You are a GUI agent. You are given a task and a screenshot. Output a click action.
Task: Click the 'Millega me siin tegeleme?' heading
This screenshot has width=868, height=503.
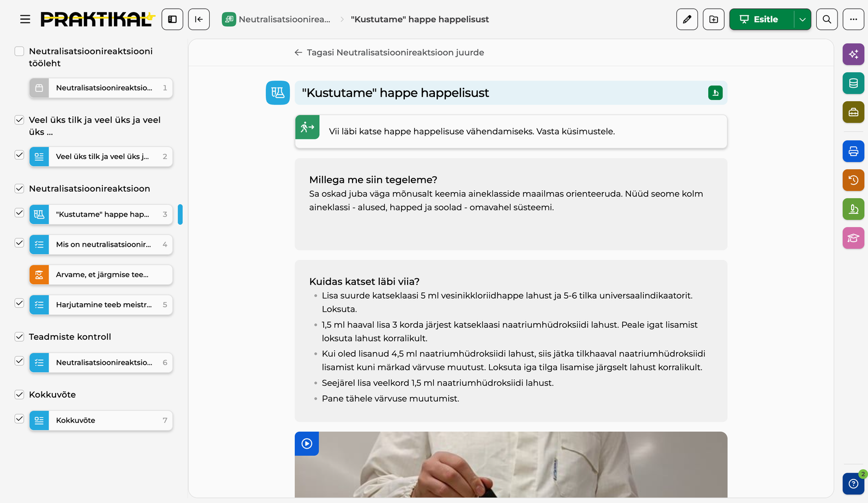[373, 180]
